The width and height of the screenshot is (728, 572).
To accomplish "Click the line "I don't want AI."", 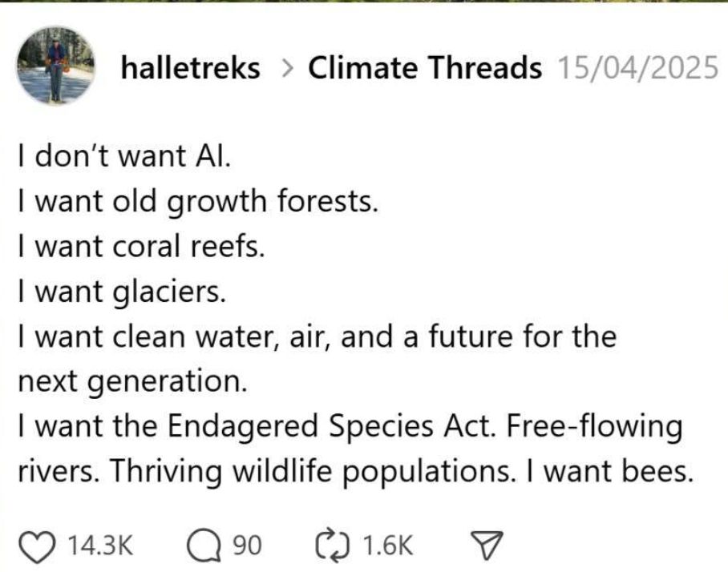I will 124,155.
